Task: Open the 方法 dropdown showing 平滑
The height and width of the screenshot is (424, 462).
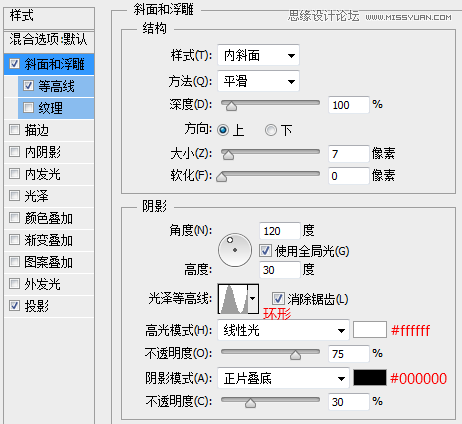Action: click(x=258, y=81)
